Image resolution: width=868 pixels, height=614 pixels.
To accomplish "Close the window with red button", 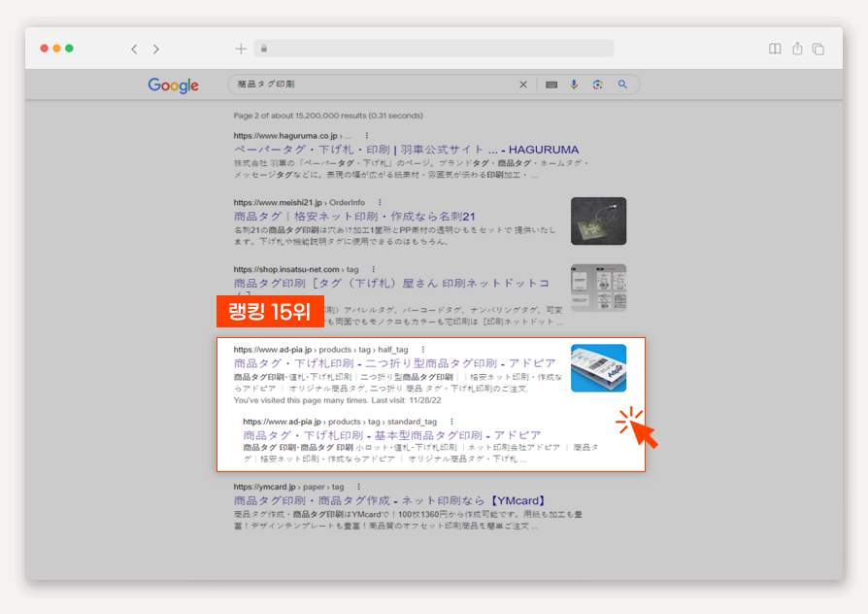I will tap(45, 49).
